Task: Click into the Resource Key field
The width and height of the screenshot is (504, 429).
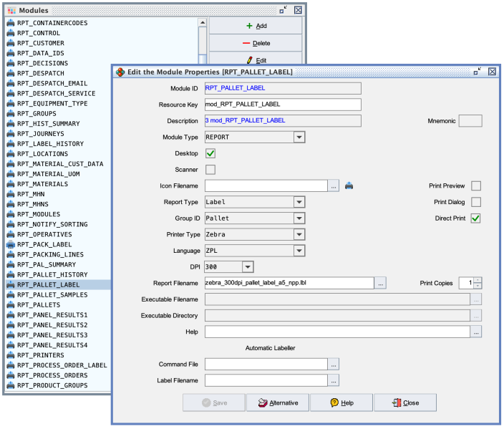Action: (283, 105)
